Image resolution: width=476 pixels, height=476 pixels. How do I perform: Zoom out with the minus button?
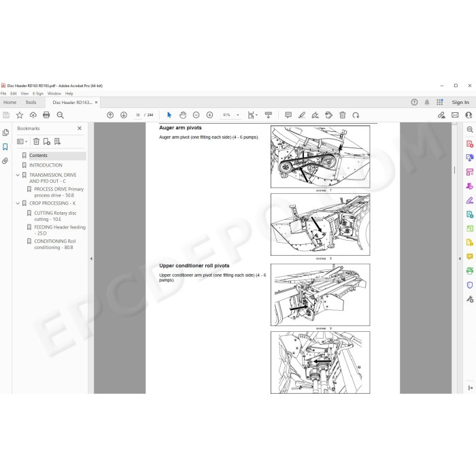click(x=196, y=115)
